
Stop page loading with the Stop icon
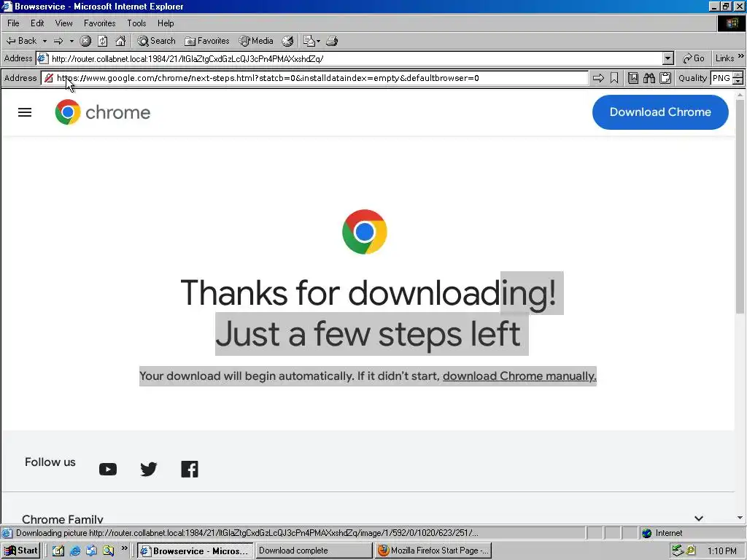click(x=86, y=41)
